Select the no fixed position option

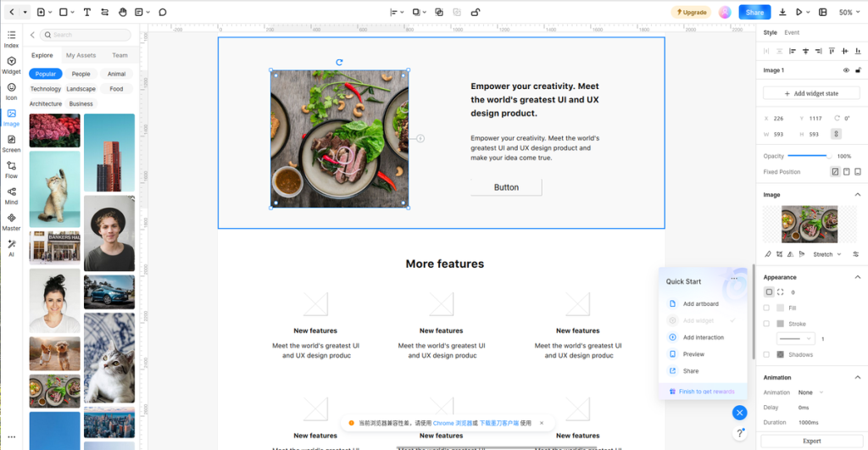coord(835,171)
